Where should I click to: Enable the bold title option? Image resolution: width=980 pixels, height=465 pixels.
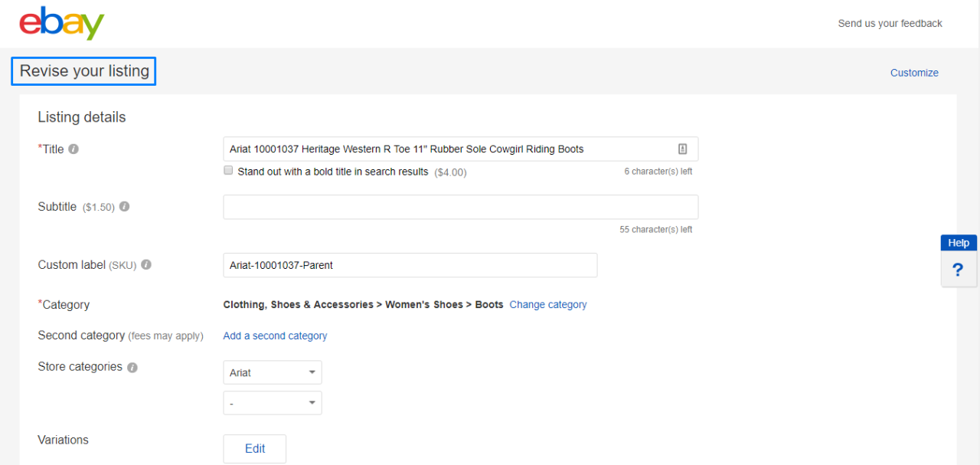(x=228, y=170)
